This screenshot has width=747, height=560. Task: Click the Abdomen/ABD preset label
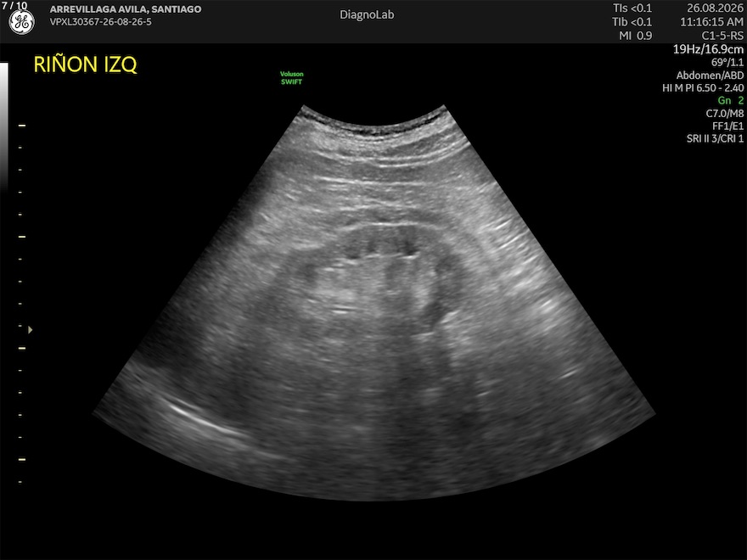(710, 76)
